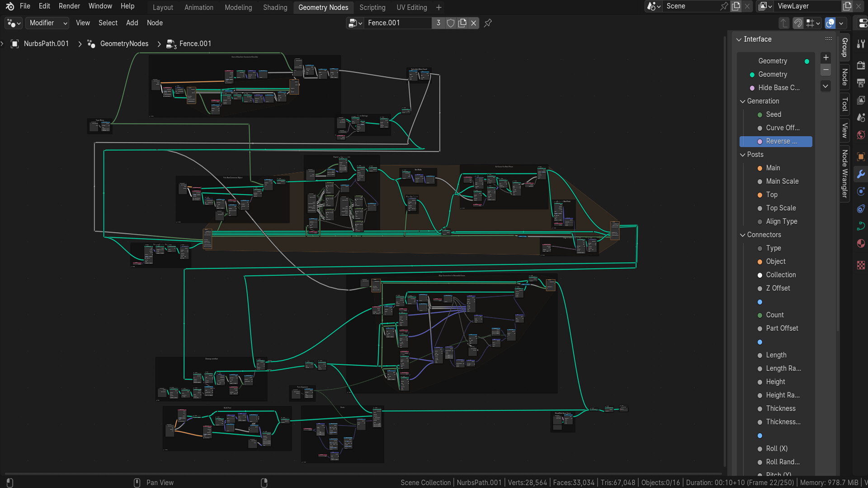This screenshot has width=868, height=488.
Task: Open the Node menu
Action: tap(155, 23)
